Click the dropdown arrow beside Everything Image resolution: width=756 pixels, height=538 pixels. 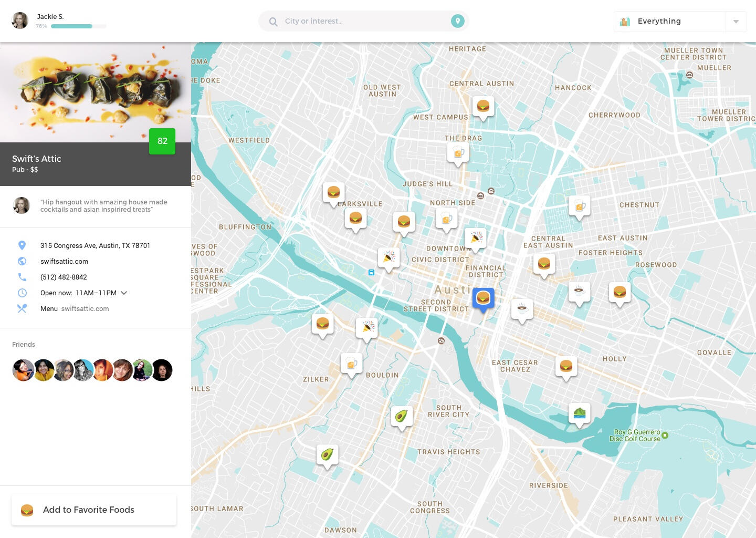[736, 22]
